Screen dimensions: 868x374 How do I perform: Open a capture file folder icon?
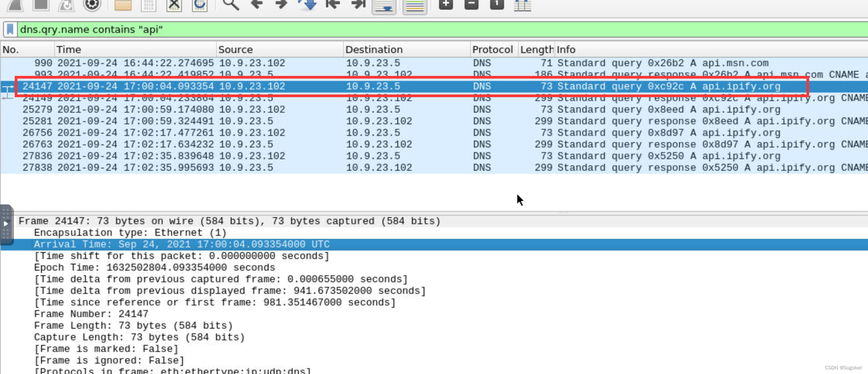click(123, 5)
